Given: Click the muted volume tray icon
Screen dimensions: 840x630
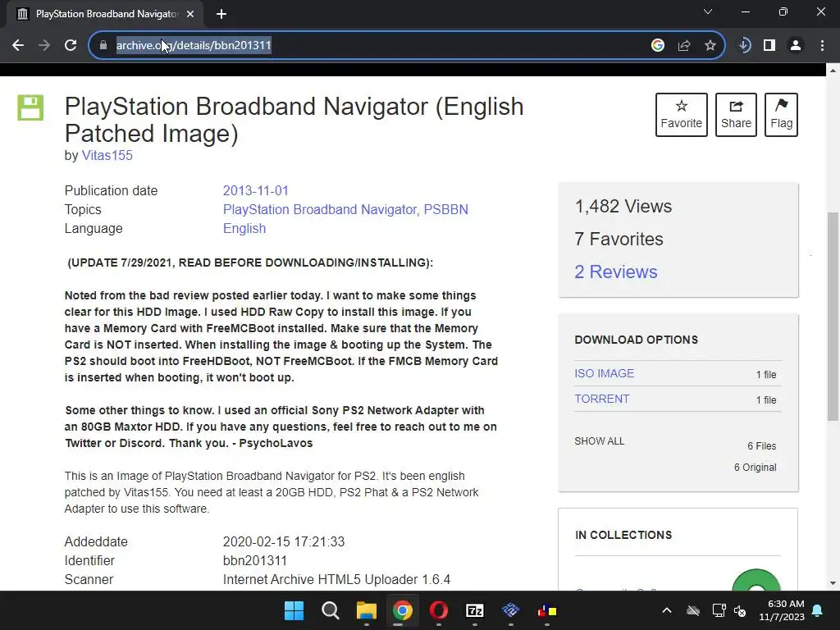Looking at the screenshot, I should click(x=740, y=610).
